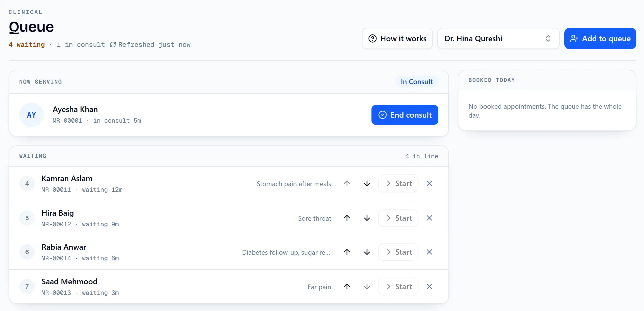Screen dimensions: 644x311
Task: Remove Saad Mehmood from the queue
Action: click(x=429, y=286)
